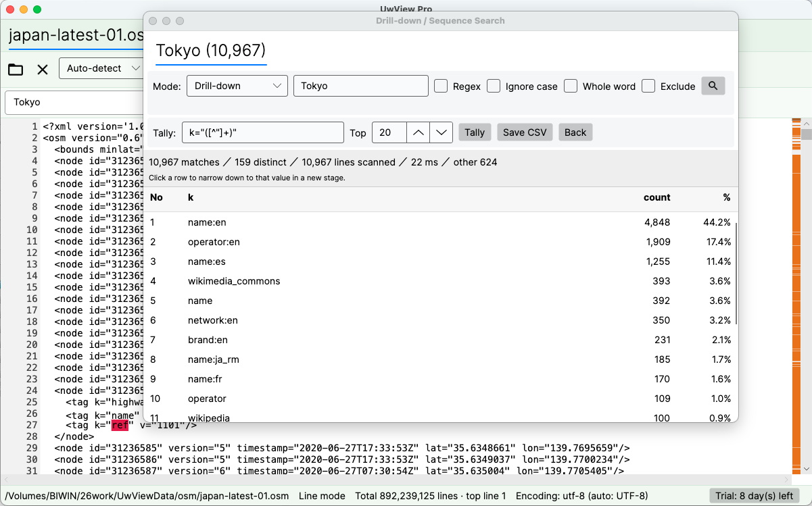
Task: Click the % column header
Action: click(x=727, y=197)
